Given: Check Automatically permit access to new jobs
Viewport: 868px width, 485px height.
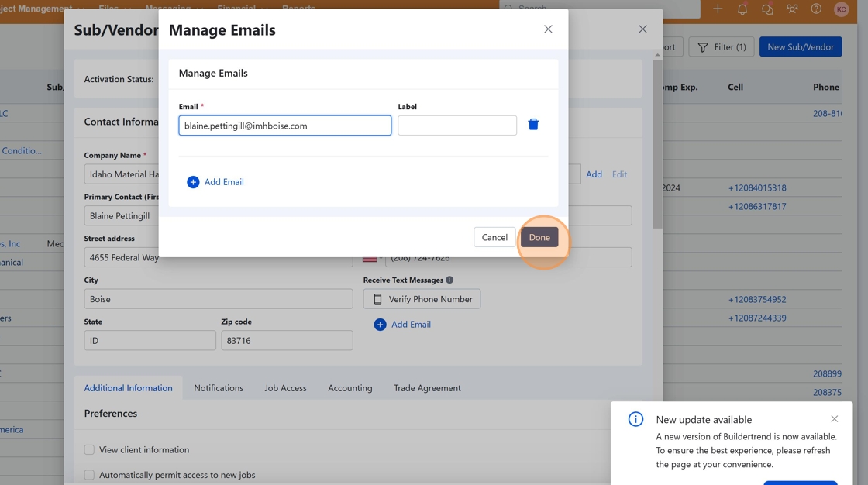Looking at the screenshot, I should 89,475.
